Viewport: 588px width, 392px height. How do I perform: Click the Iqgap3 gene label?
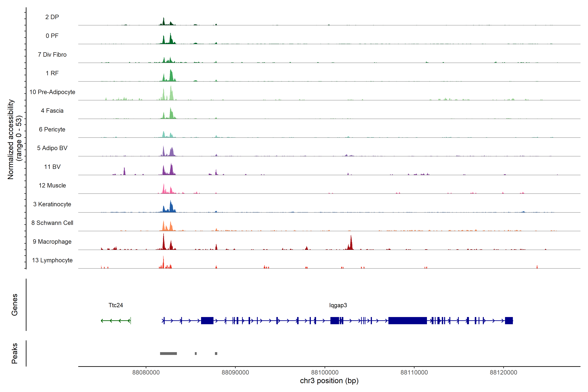(338, 305)
